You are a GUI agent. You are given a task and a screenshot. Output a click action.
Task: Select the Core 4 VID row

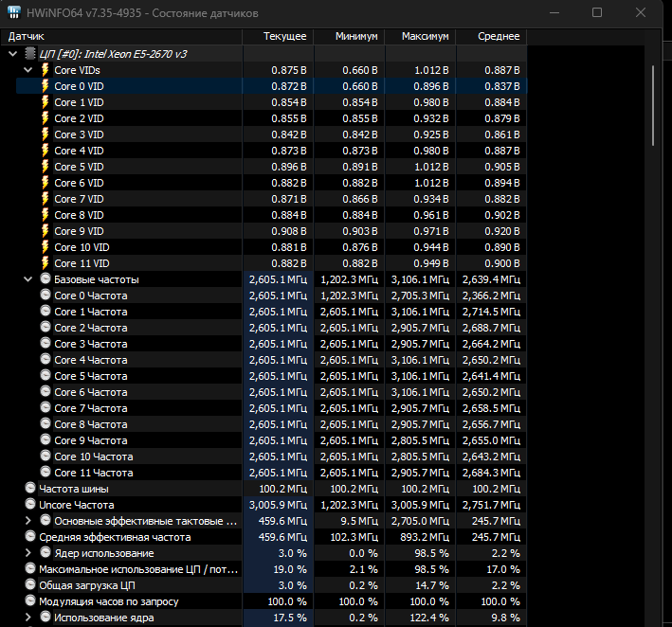coord(272,151)
